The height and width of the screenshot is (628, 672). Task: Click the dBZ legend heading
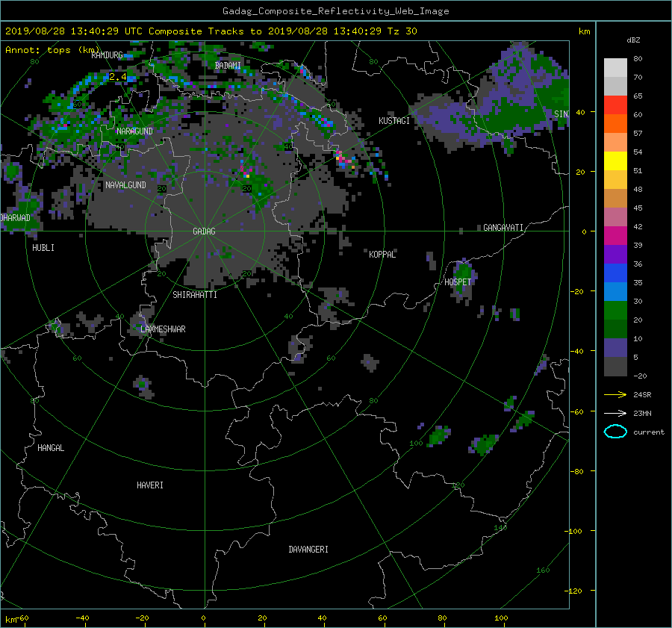[x=633, y=40]
